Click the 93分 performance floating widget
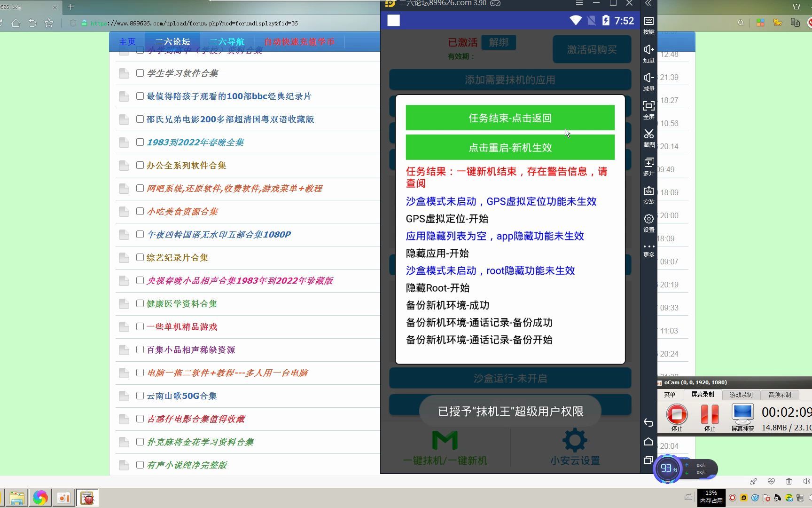 coord(668,468)
